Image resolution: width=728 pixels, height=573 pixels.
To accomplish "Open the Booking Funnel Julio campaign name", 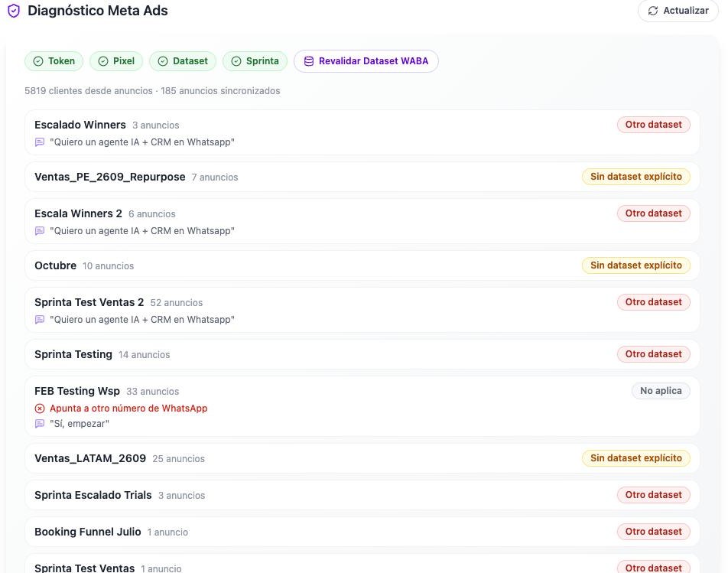I will [x=88, y=532].
